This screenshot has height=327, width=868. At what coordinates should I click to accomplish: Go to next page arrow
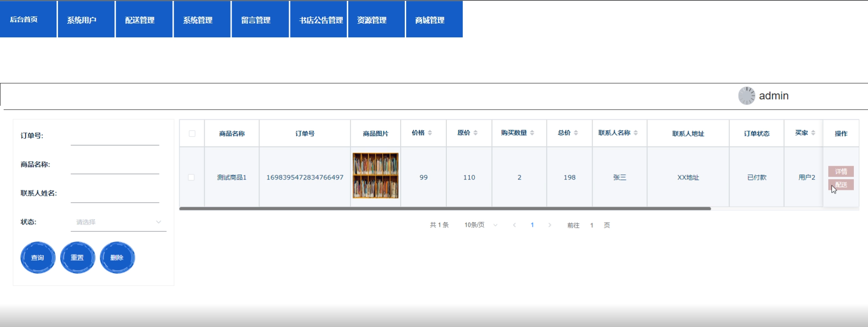click(x=550, y=225)
